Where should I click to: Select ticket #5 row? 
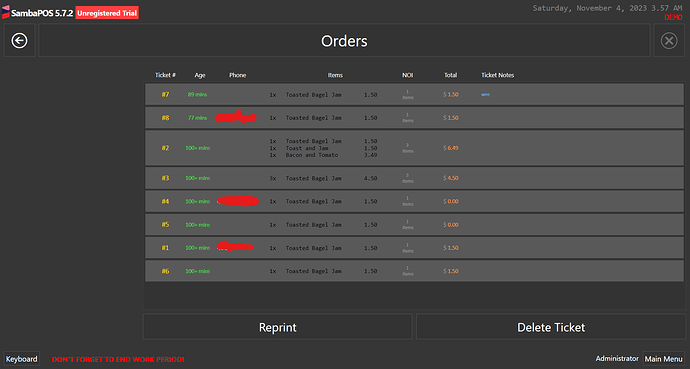pos(415,225)
